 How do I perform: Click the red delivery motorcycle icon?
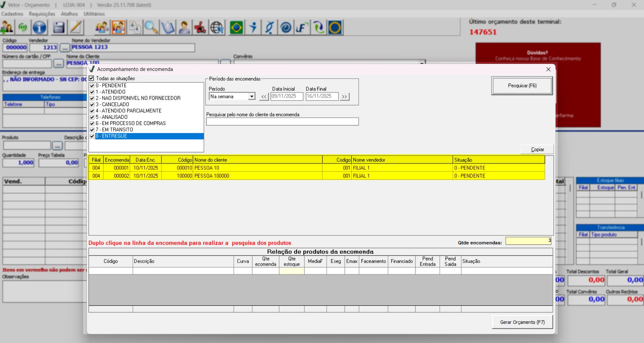(x=201, y=28)
